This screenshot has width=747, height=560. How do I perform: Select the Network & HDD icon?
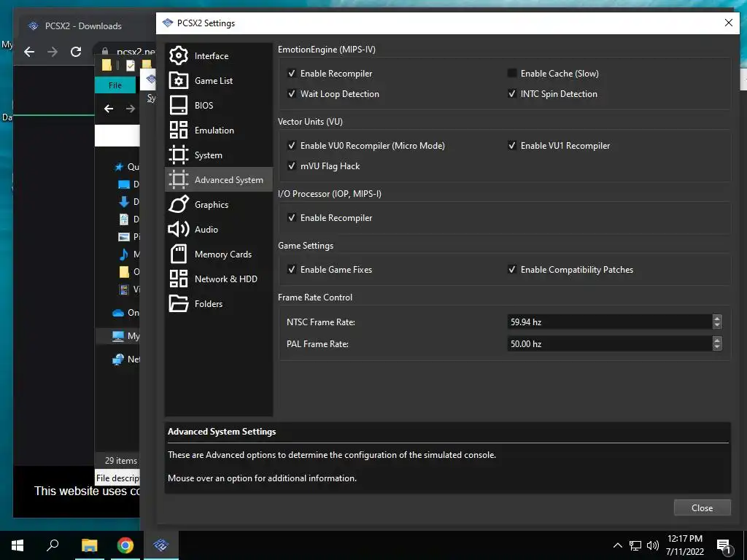point(179,279)
